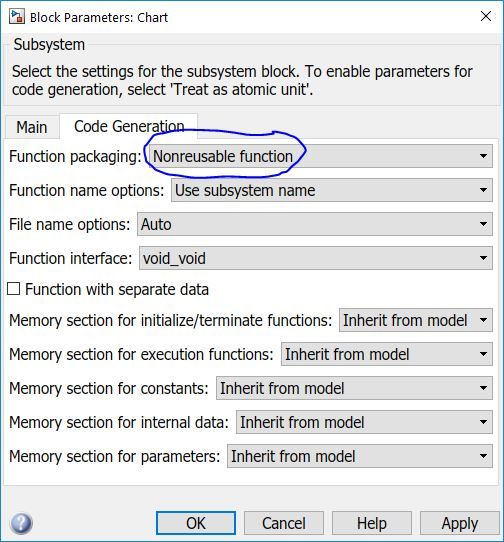Close the Block Parameters dialog

486,16
